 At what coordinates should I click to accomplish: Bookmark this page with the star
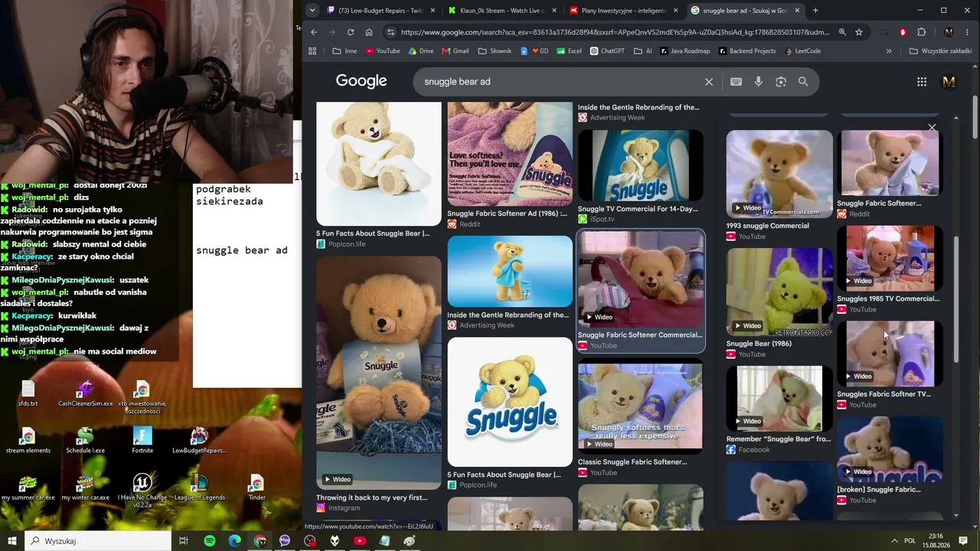pyautogui.click(x=859, y=32)
